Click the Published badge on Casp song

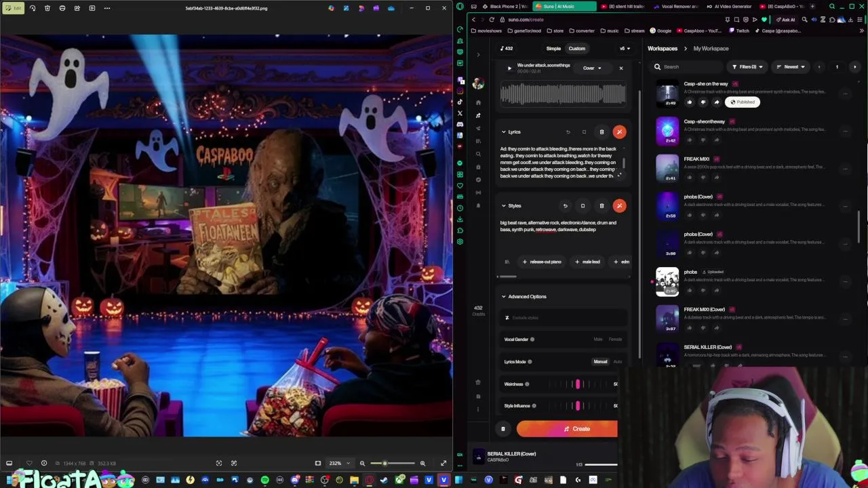tap(742, 102)
